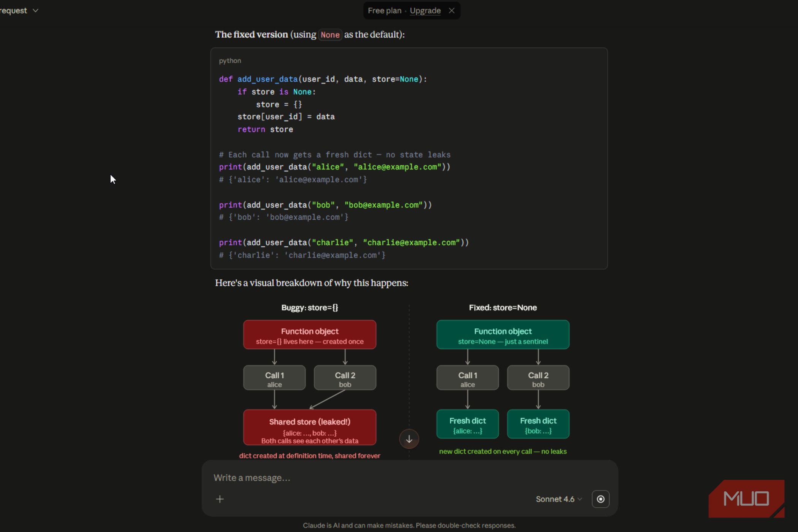798x532 pixels.
Task: Open the Upgrade link
Action: (x=425, y=11)
